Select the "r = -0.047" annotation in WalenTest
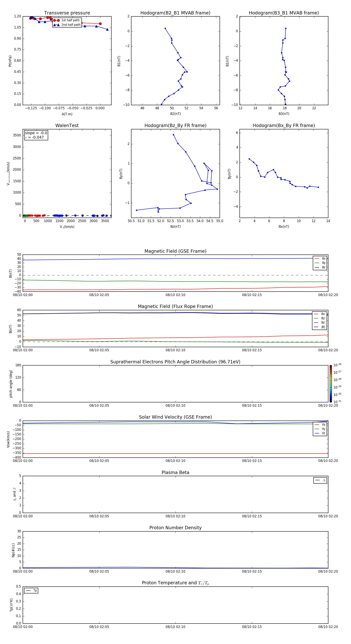Image resolution: width=351 pixels, height=644 pixels. pos(35,137)
